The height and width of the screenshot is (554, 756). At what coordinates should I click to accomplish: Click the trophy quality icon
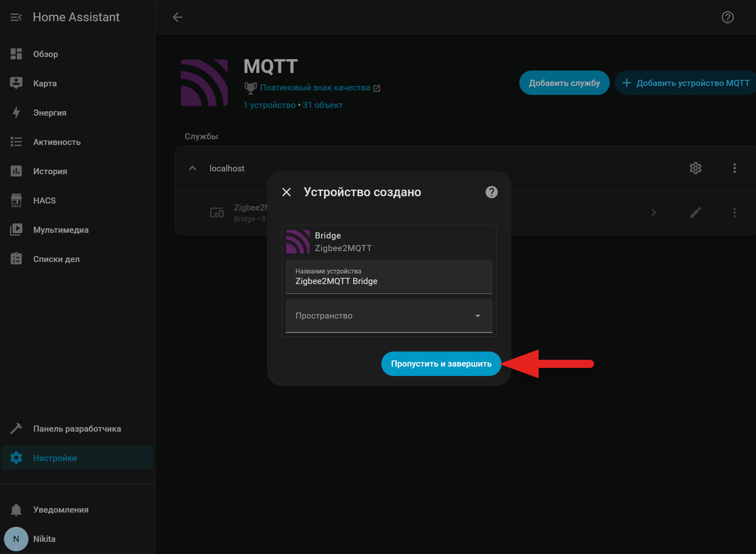pos(250,88)
